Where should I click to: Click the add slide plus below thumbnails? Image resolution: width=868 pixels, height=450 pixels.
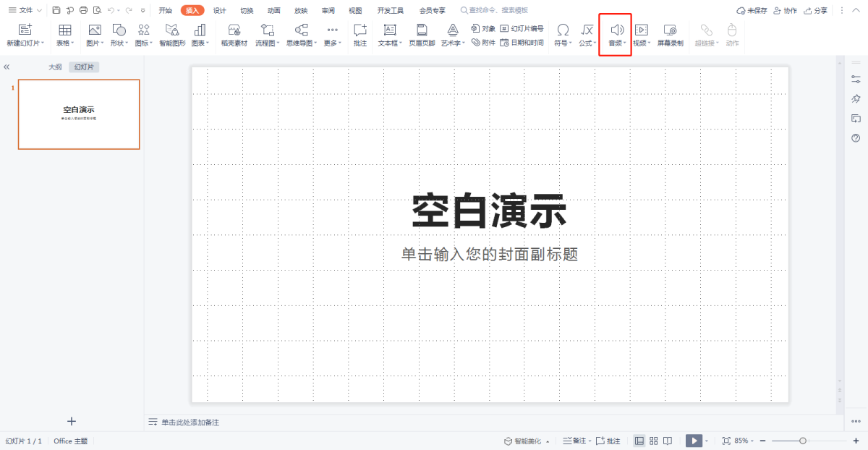pos(72,421)
